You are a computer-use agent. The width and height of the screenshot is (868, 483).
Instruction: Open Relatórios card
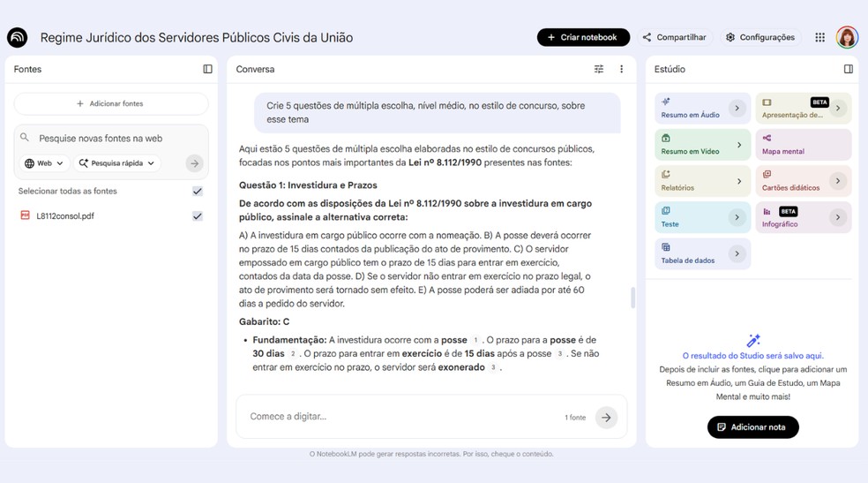[702, 181]
